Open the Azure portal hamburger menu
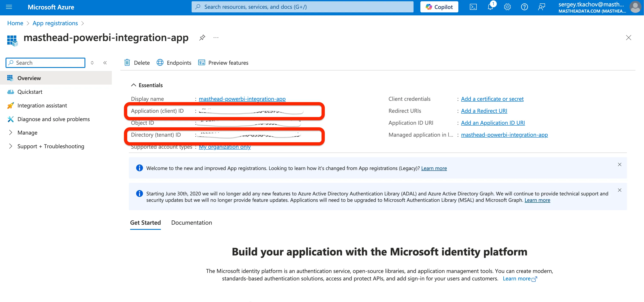 click(9, 7)
